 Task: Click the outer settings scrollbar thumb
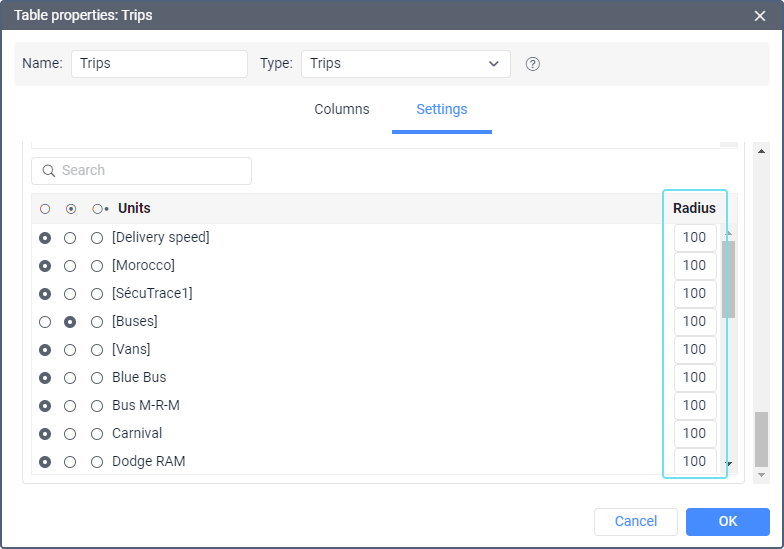761,439
